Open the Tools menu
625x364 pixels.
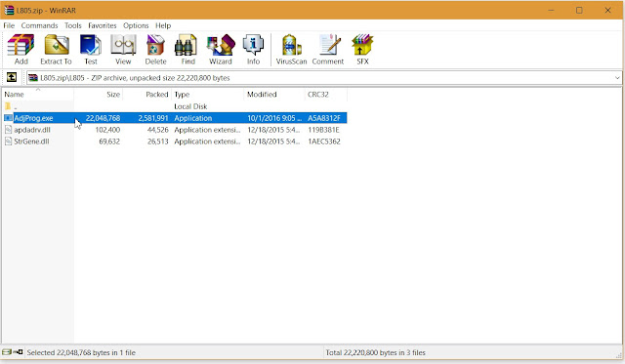(73, 25)
